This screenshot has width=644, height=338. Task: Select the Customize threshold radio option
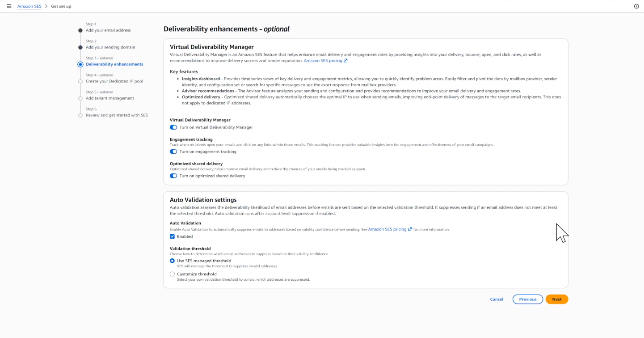coord(173,274)
